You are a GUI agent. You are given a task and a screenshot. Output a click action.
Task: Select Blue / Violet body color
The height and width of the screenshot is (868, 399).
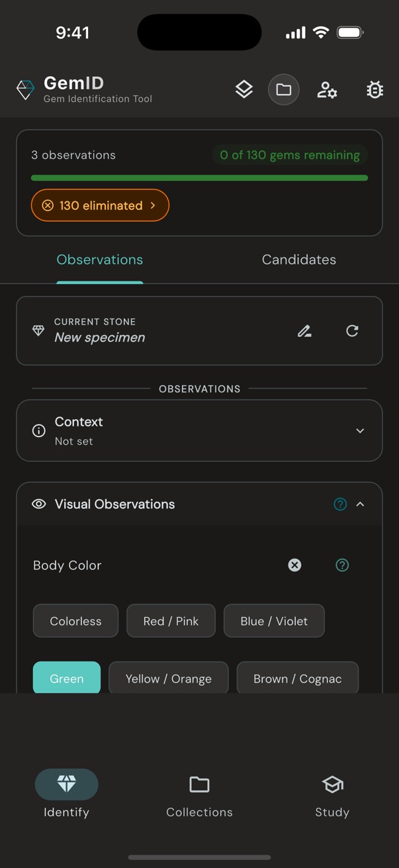coord(274,621)
